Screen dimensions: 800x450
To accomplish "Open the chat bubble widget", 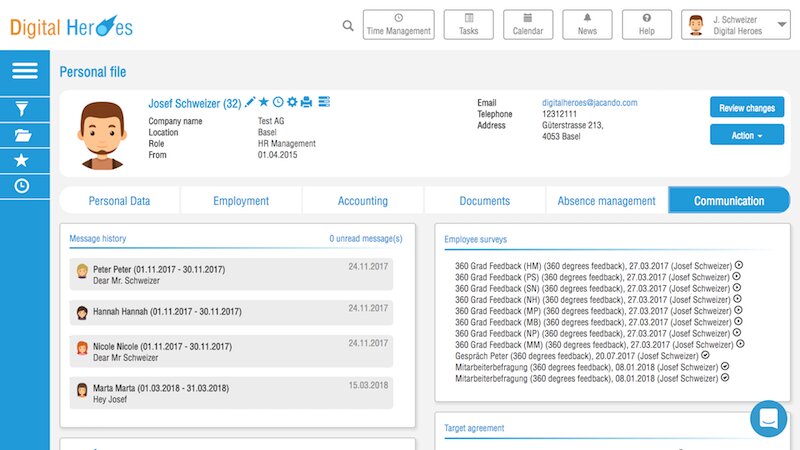I will 769,419.
